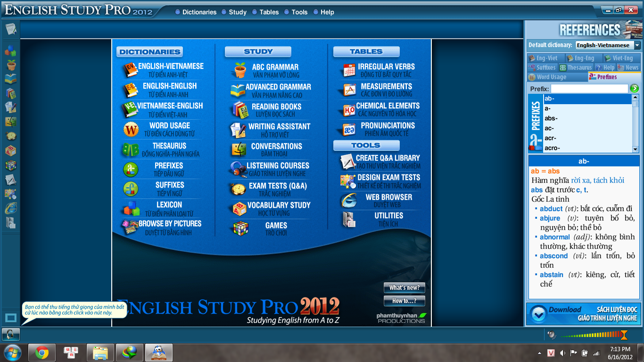Open the Word Usage dictionary

pyautogui.click(x=162, y=130)
